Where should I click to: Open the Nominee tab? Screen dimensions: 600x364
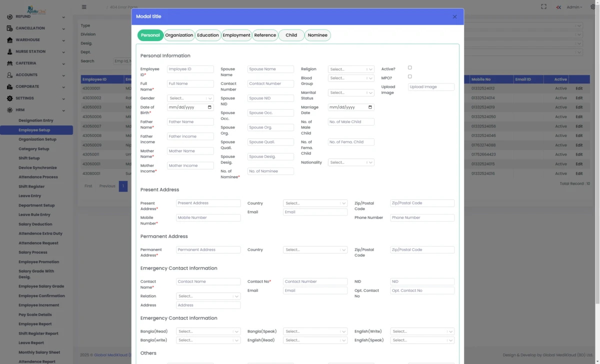[x=317, y=35]
